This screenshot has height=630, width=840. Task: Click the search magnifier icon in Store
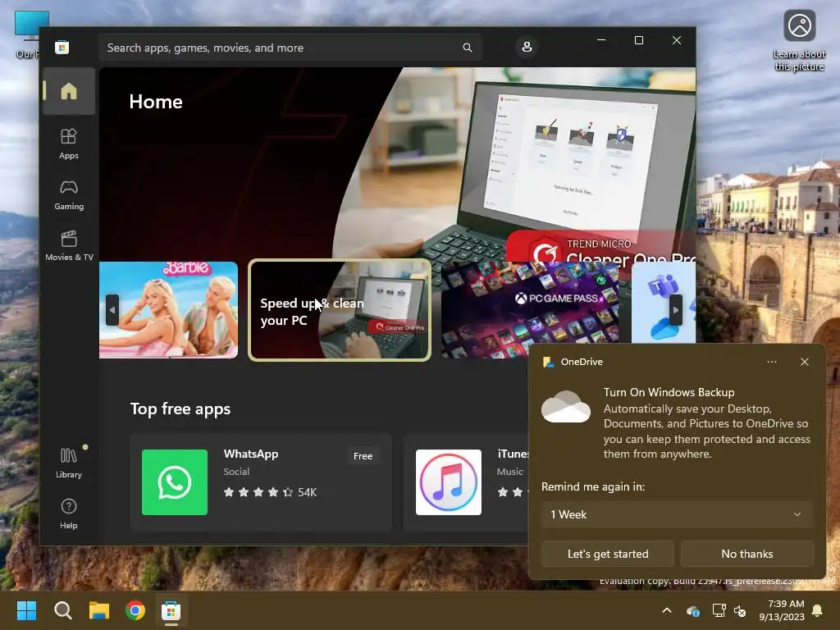pyautogui.click(x=467, y=48)
